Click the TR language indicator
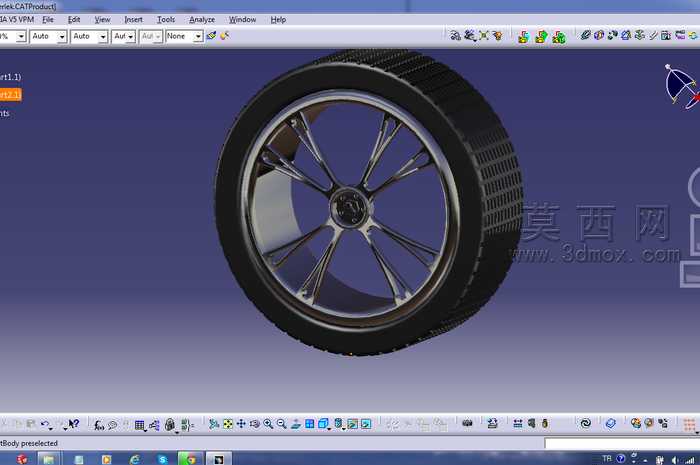The height and width of the screenshot is (465, 700). [607, 458]
